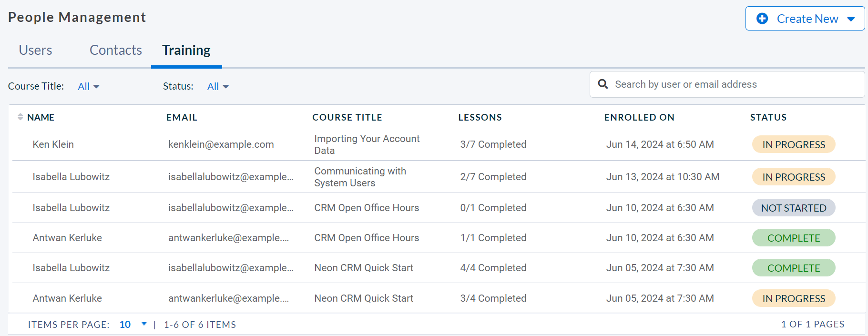
Task: Click the Lessons column header
Action: click(480, 117)
